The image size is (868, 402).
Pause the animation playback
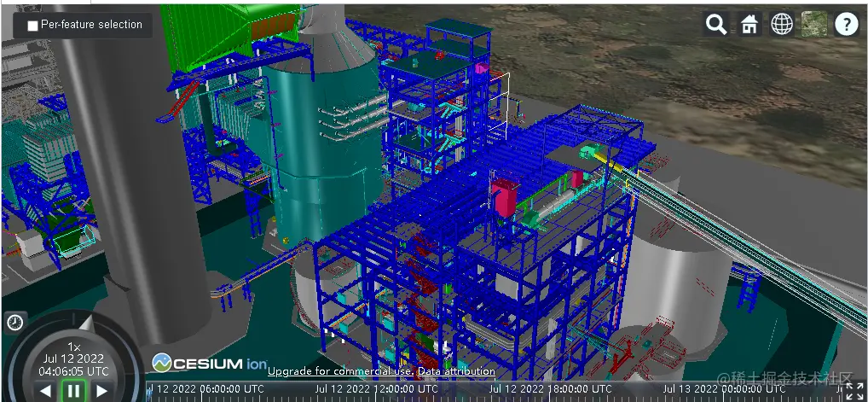pyautogui.click(x=73, y=390)
